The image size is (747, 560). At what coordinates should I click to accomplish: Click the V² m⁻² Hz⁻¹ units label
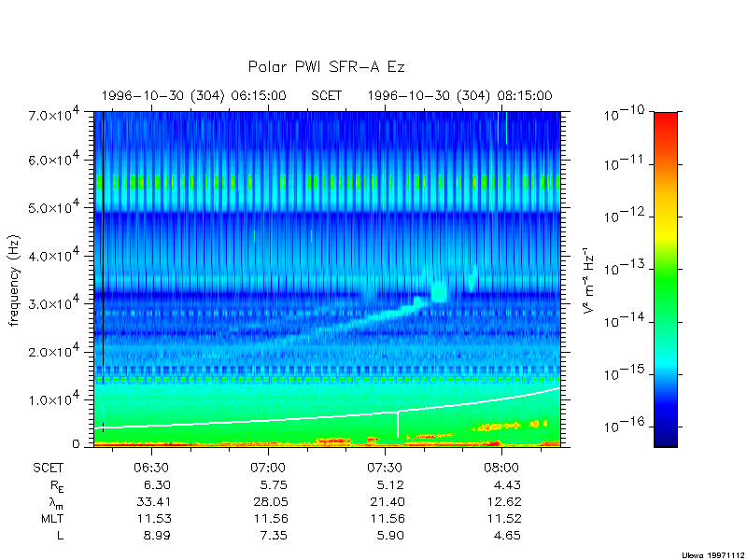(x=589, y=280)
